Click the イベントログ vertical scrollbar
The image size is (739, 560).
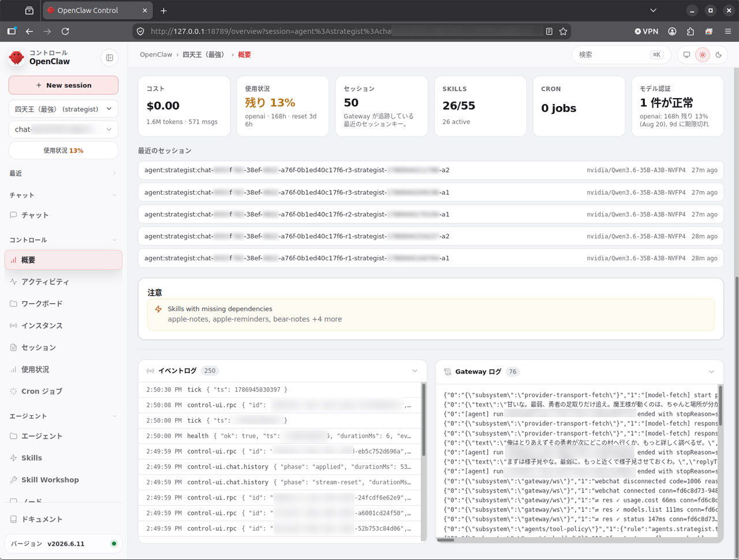pyautogui.click(x=424, y=419)
